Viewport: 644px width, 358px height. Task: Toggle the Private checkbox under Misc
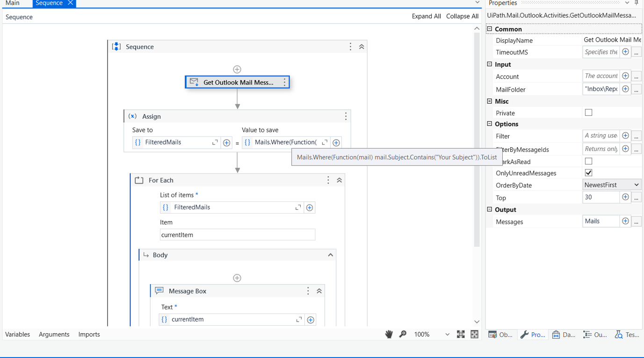pos(588,112)
